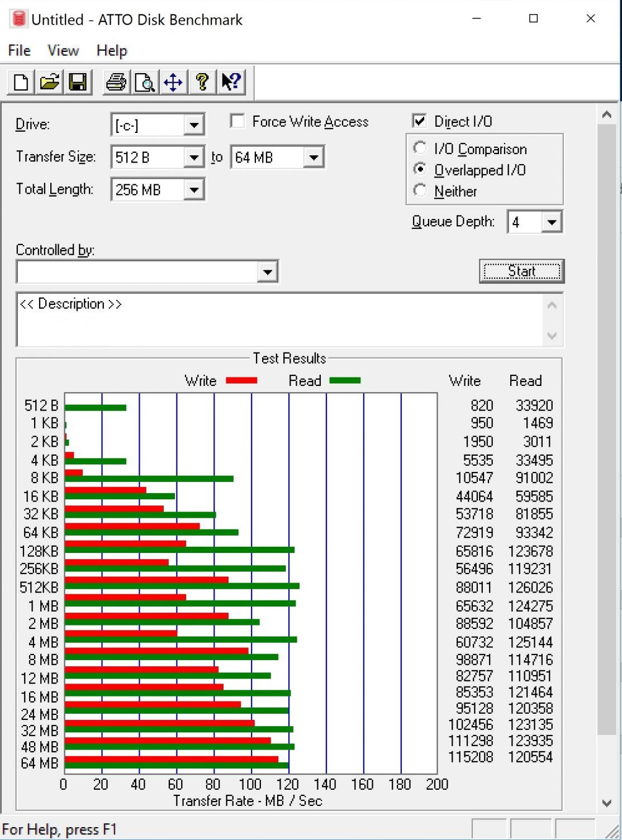Click the window scrollbar down arrow
This screenshot has width=622, height=840.
pyautogui.click(x=607, y=803)
